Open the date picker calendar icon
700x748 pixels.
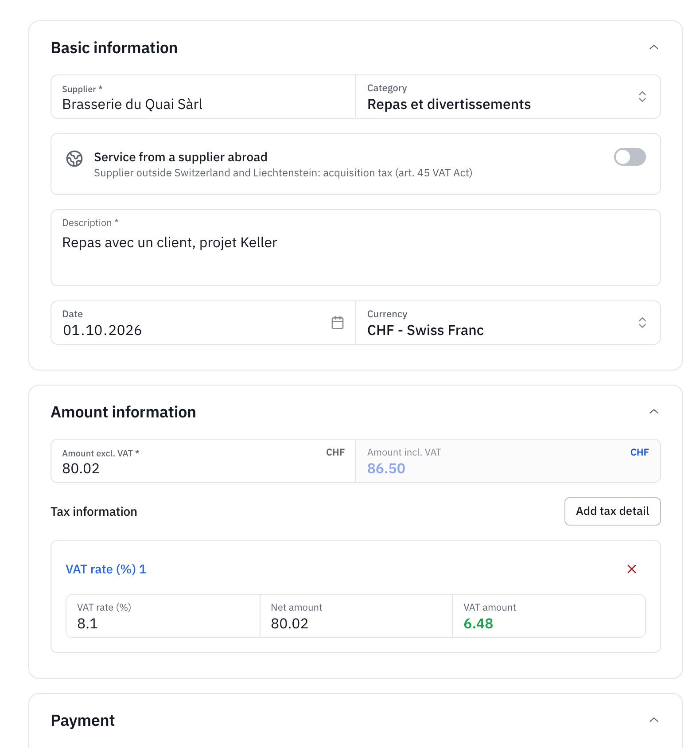coord(338,323)
